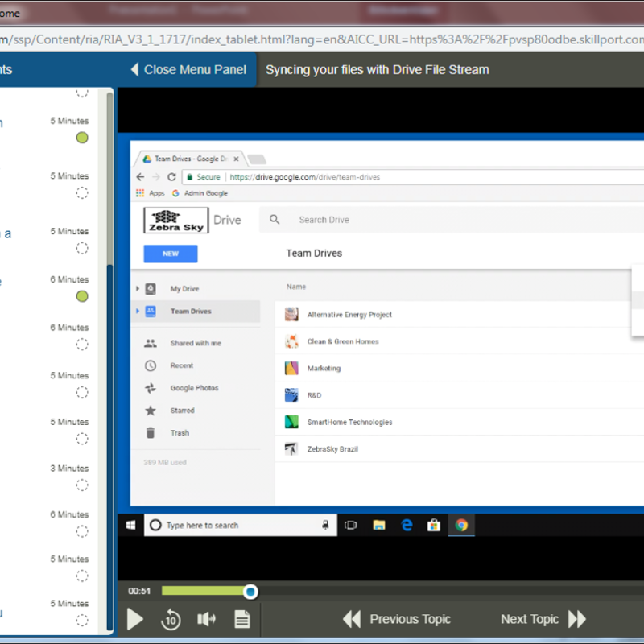This screenshot has height=644, width=644.
Task: Click the browser back arrow
Action: (140, 177)
